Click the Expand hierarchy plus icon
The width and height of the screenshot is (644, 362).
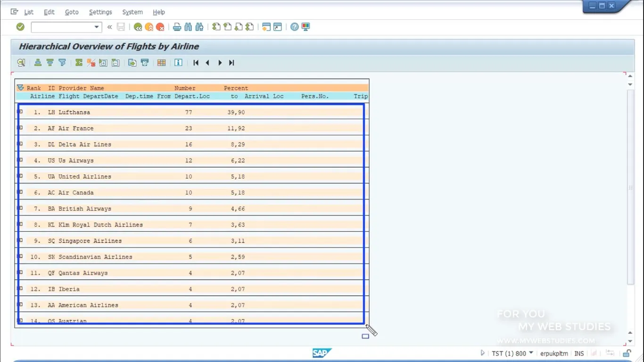(x=103, y=63)
